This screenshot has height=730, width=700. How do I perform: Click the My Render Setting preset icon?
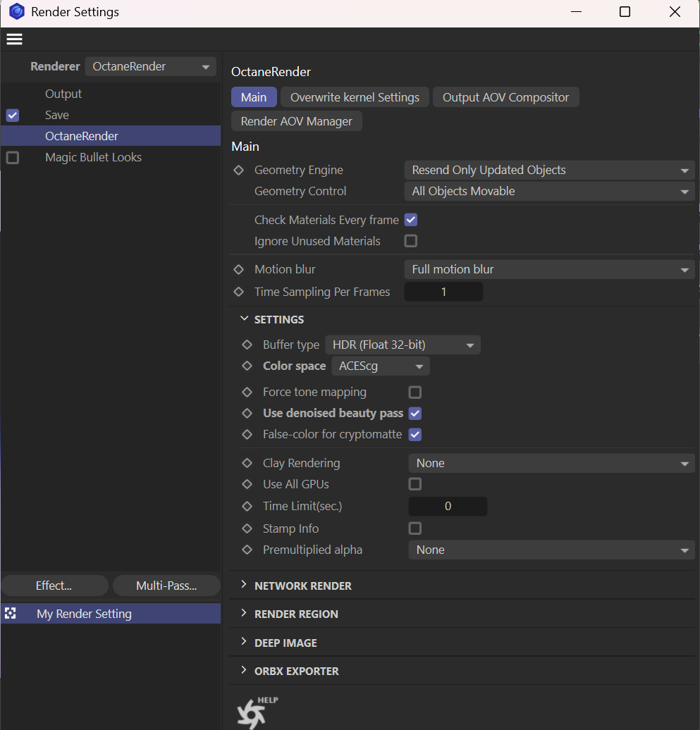(x=11, y=614)
